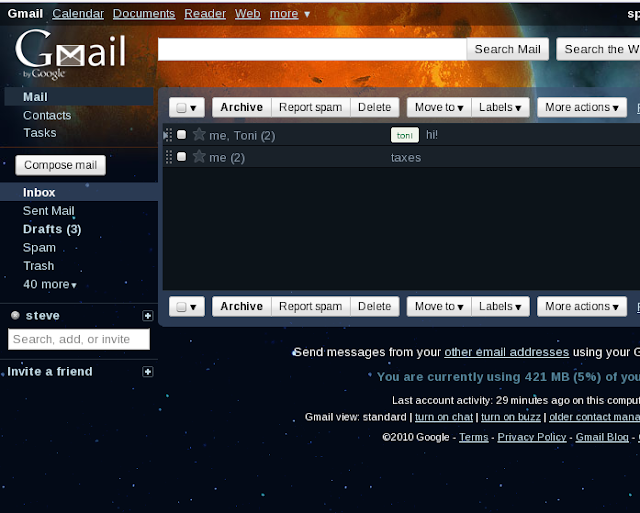Viewport: 640px width, 513px height.
Task: Click "me, Toni (2)" sender text
Action: click(x=242, y=135)
